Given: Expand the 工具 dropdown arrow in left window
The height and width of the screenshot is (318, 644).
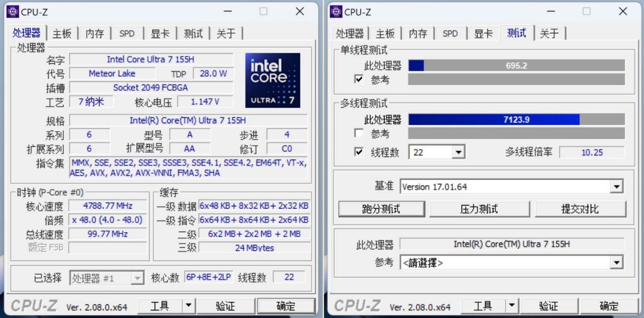Looking at the screenshot, I should 189,306.
